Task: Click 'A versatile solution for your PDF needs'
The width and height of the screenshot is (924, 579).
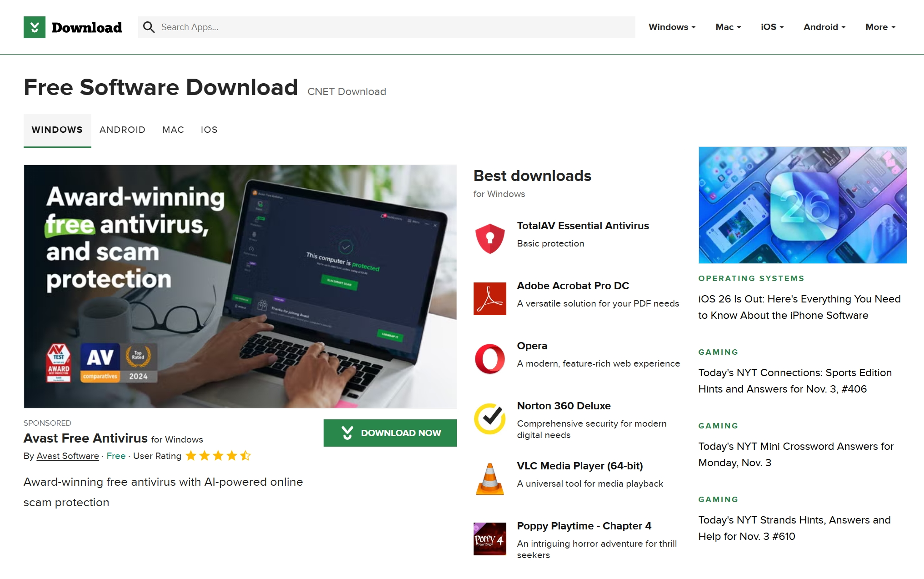Action: click(598, 303)
